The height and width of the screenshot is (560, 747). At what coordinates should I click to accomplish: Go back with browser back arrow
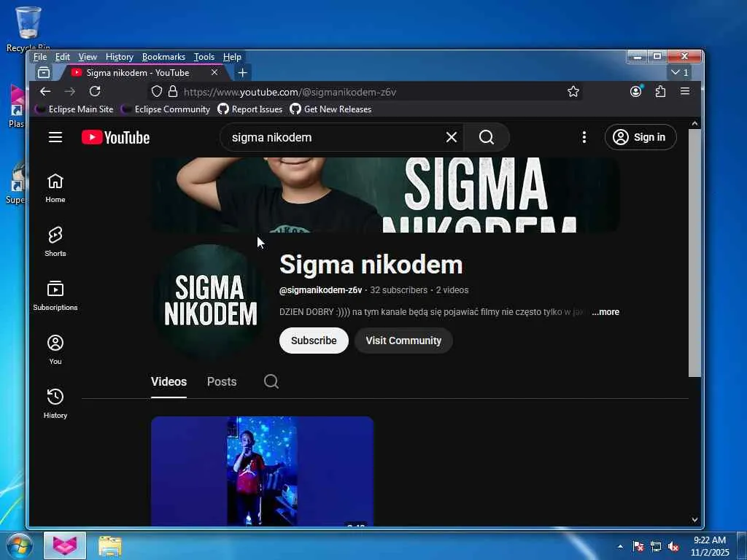(x=45, y=91)
